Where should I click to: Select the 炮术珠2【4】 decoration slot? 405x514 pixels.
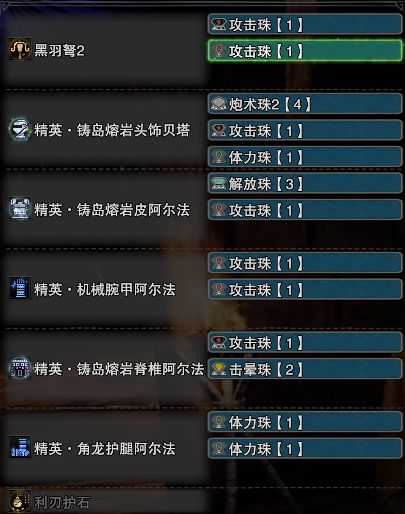click(305, 104)
